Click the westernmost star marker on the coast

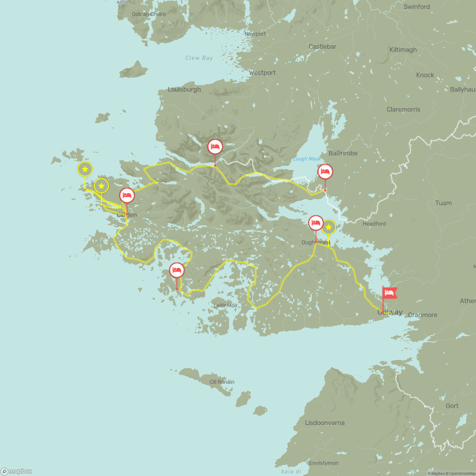click(x=85, y=169)
